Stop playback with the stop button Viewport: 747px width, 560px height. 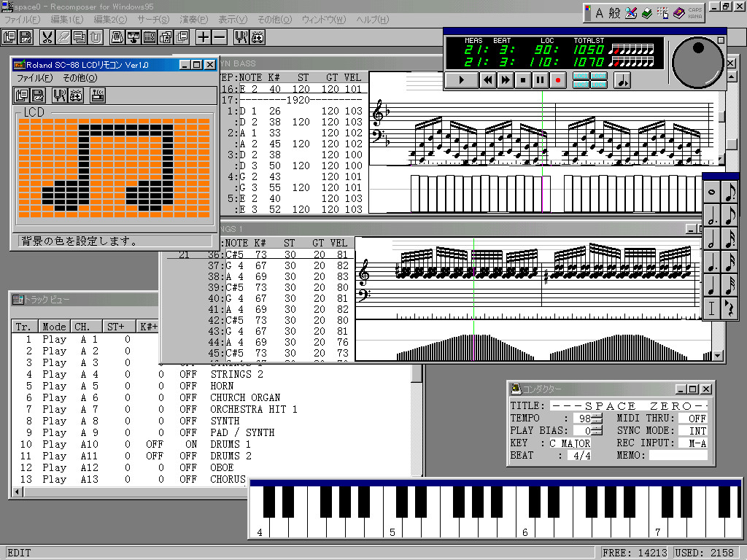[522, 80]
